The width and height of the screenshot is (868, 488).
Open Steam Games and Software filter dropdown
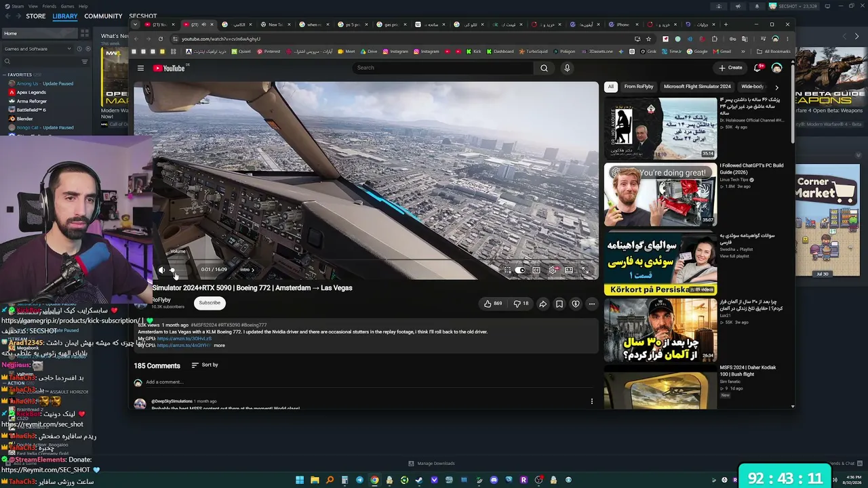coord(38,49)
